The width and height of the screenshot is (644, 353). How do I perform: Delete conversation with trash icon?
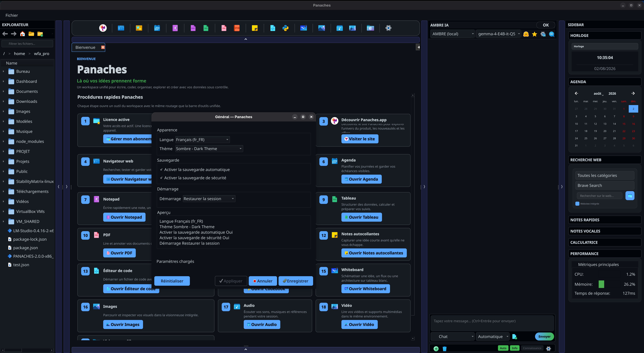click(444, 348)
